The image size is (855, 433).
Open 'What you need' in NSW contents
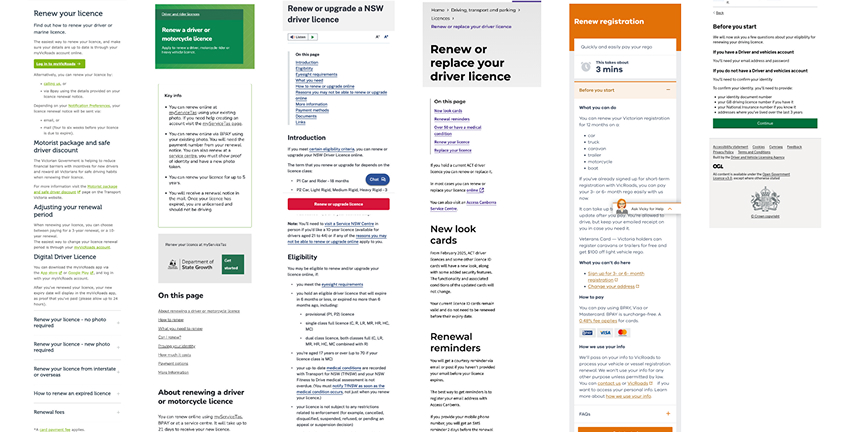[x=309, y=81]
